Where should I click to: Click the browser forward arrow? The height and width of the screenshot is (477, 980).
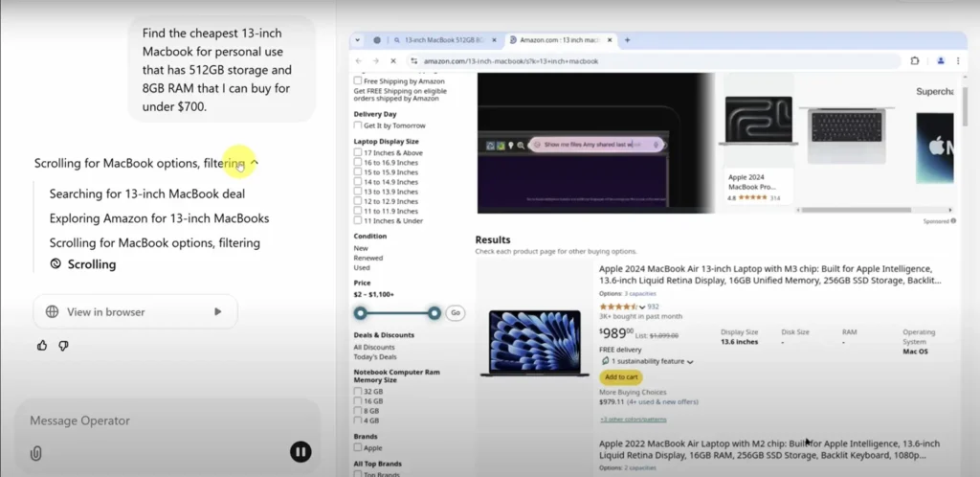point(375,61)
